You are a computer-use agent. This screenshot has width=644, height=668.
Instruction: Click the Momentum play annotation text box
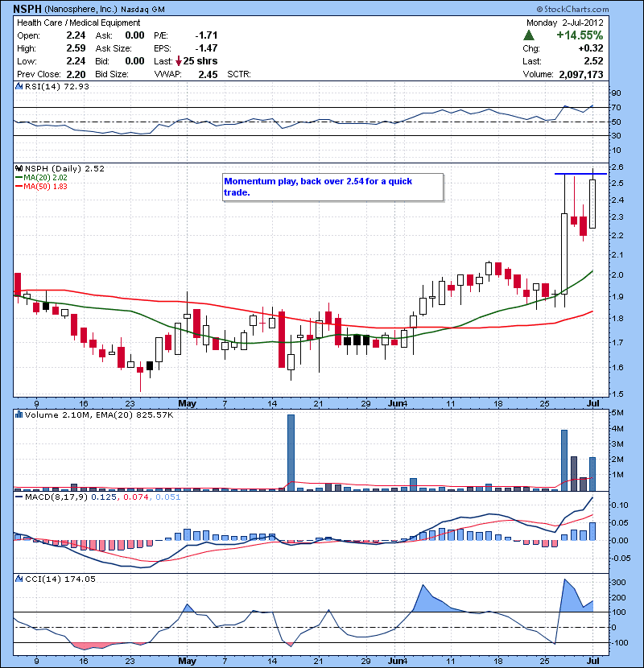coord(333,187)
